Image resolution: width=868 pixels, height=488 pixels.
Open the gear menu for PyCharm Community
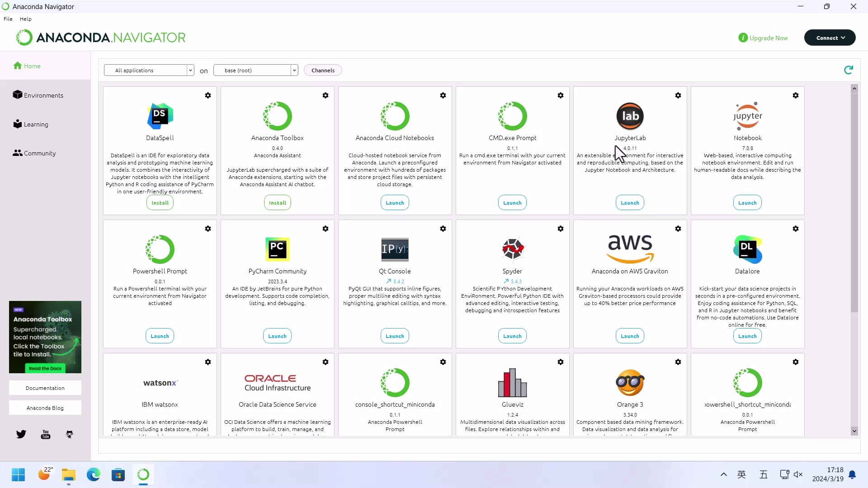tap(325, 229)
